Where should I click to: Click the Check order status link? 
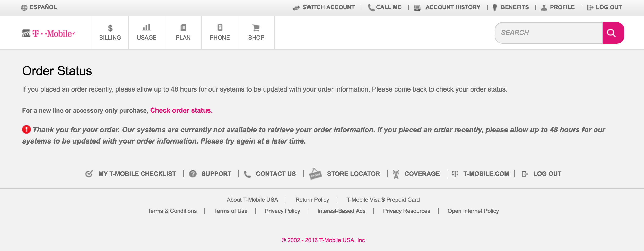tap(181, 110)
